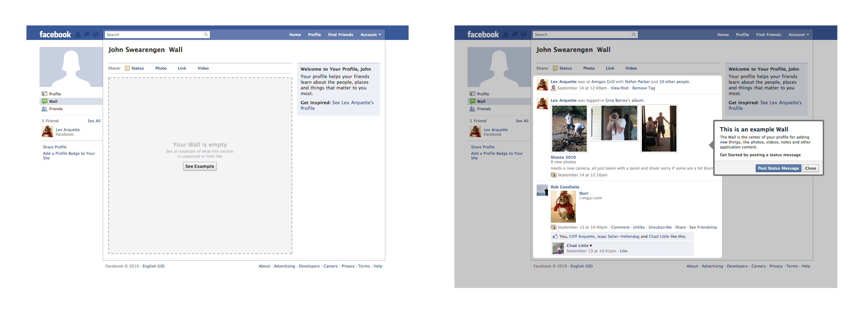Click the Status note icon in left Share bar

[127, 68]
